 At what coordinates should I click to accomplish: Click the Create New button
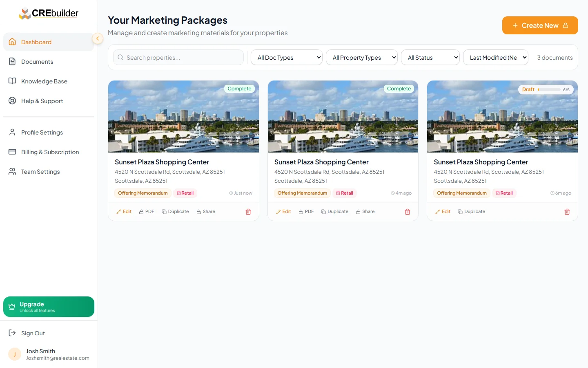coord(540,25)
